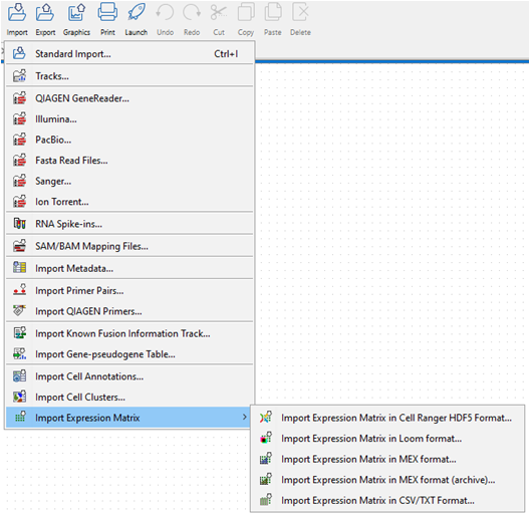Viewport: 529px width, 516px height.
Task: Choose Sanger... import entry
Action: tap(130, 181)
